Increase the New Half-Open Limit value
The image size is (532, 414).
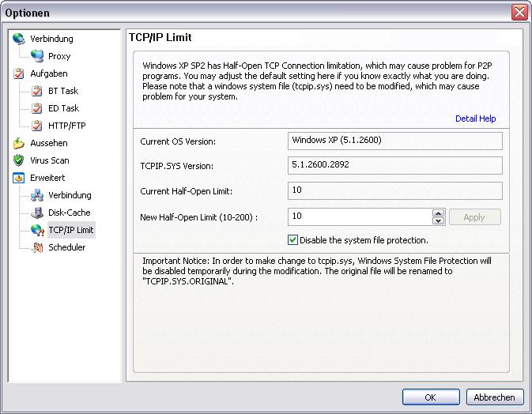tap(439, 213)
